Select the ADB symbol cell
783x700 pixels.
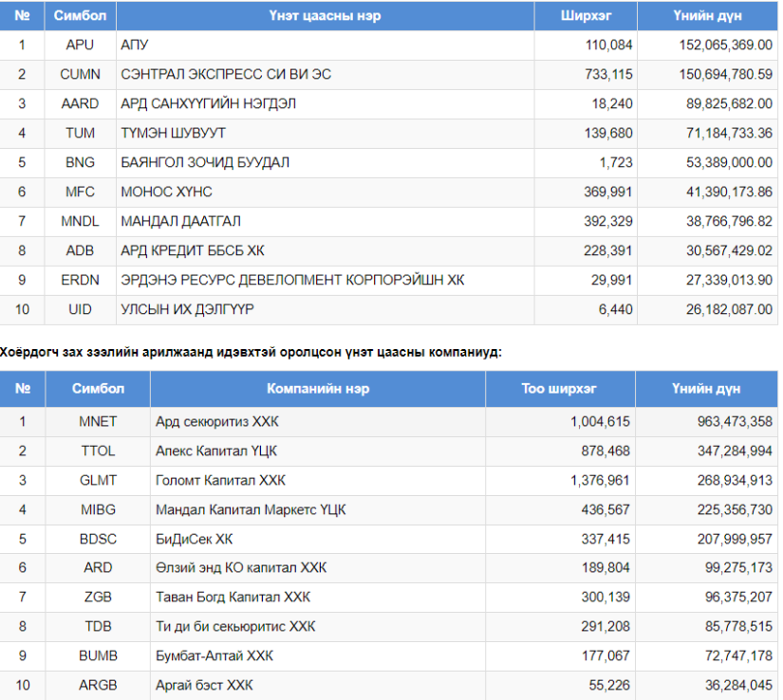pyautogui.click(x=80, y=251)
